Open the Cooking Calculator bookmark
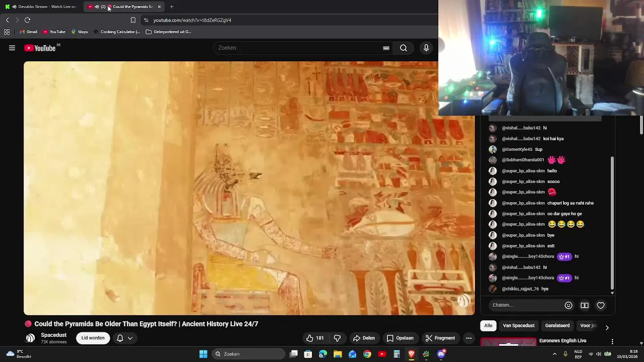This screenshot has width=644, height=362. tap(116, 32)
